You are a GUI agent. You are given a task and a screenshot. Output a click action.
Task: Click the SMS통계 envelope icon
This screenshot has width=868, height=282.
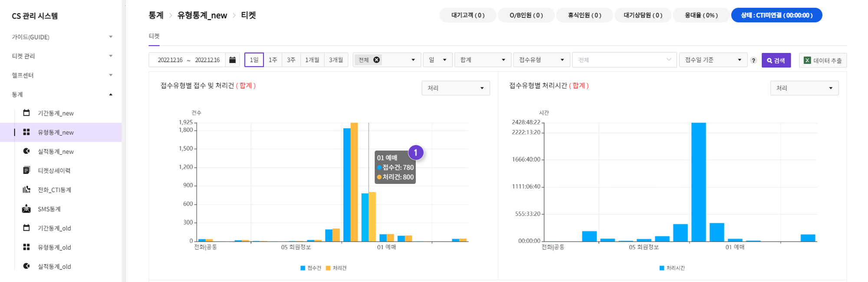(26, 209)
